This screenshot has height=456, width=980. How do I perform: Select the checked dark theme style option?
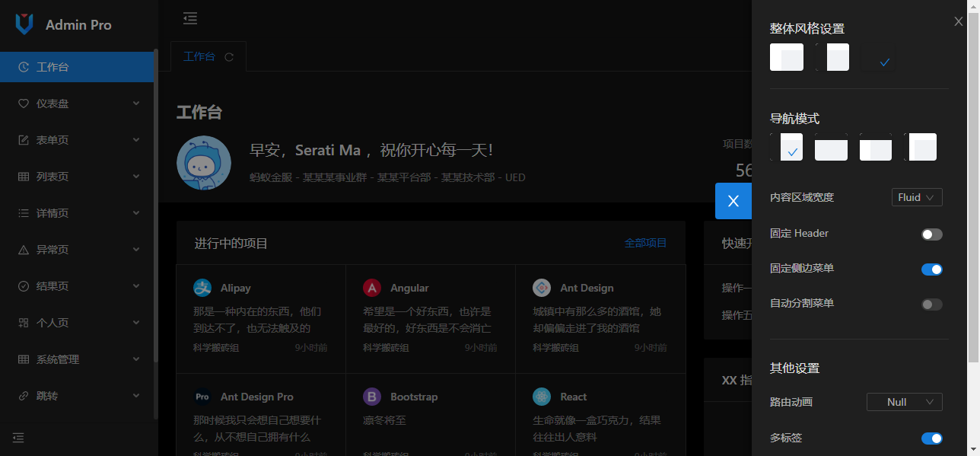tap(878, 57)
